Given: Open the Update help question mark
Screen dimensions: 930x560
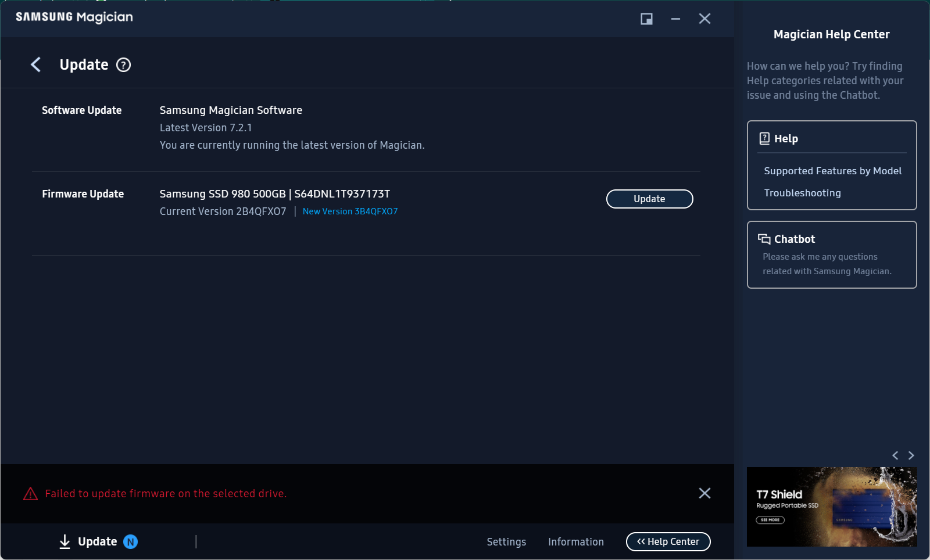Looking at the screenshot, I should 123,65.
